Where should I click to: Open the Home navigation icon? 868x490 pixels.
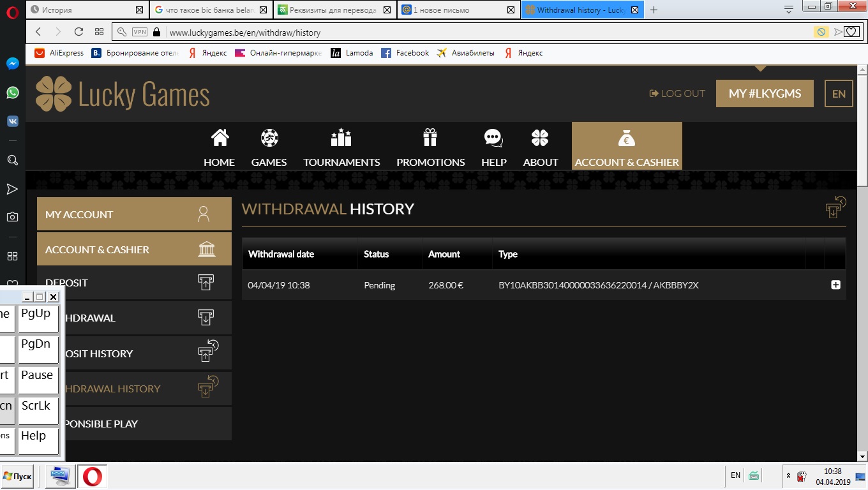tap(220, 138)
